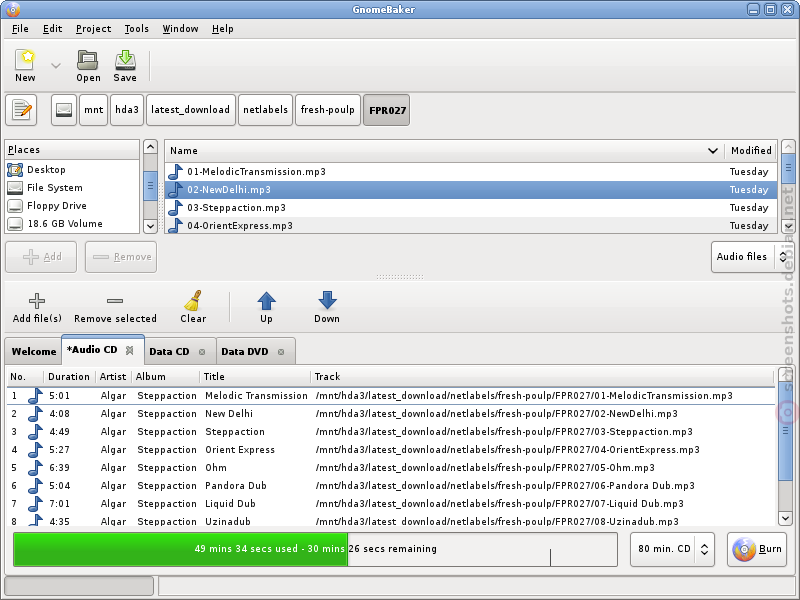
Task: Select the New Delhi track title
Action: (229, 414)
